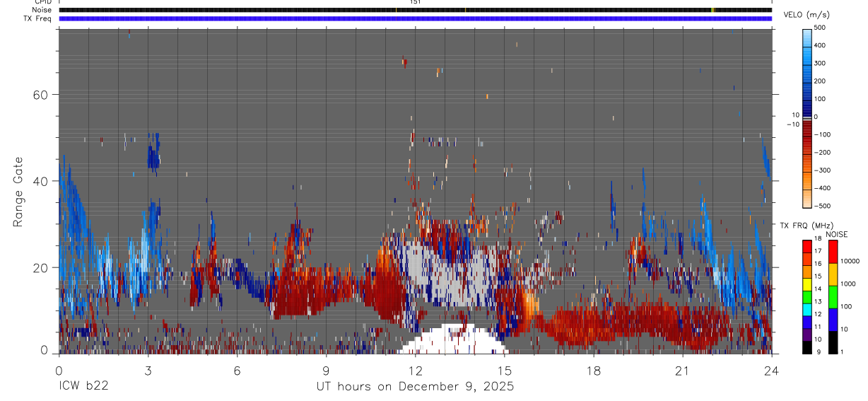Click the black Noise strip at top

pyautogui.click(x=415, y=10)
